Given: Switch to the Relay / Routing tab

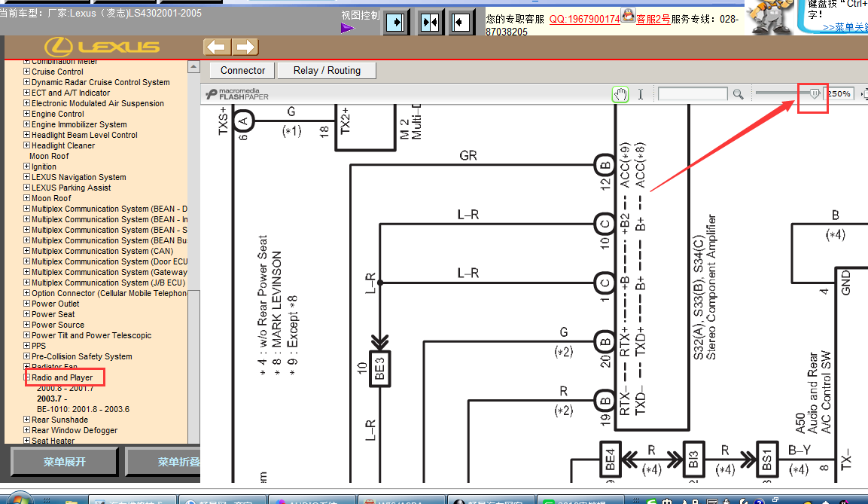Looking at the screenshot, I should pos(327,70).
